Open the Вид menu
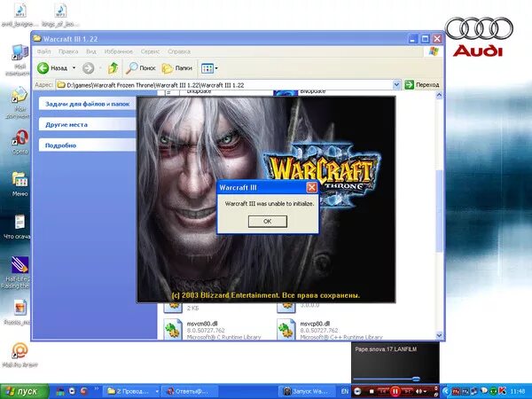 (x=91, y=51)
